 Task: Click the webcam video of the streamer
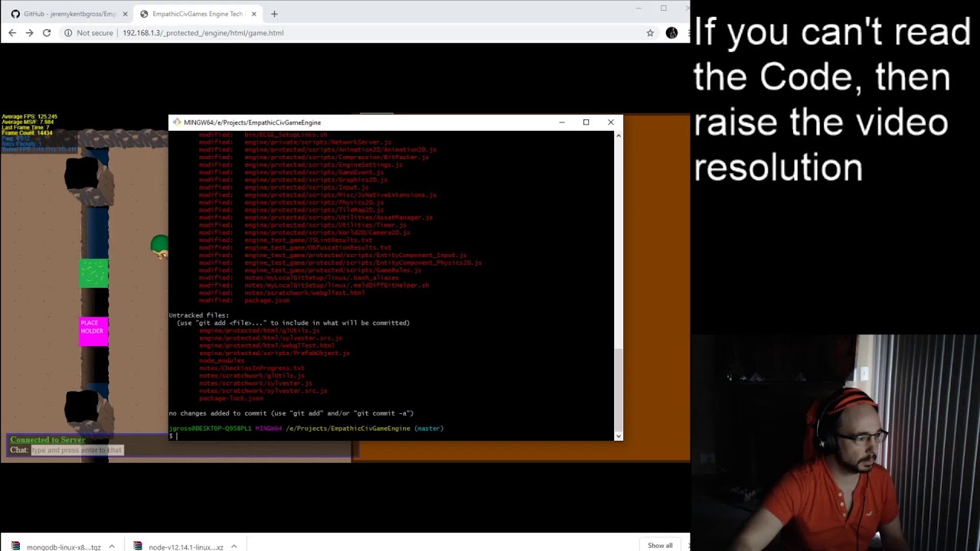835,442
